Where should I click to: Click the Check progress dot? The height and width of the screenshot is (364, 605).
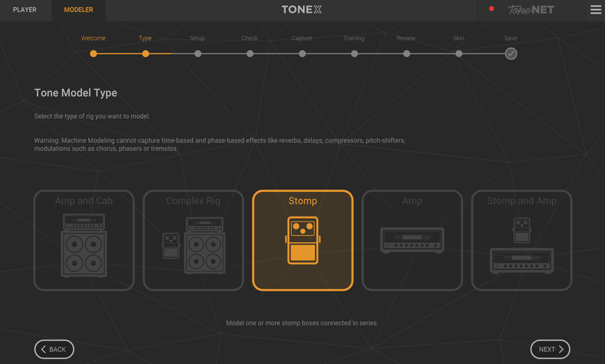click(250, 54)
